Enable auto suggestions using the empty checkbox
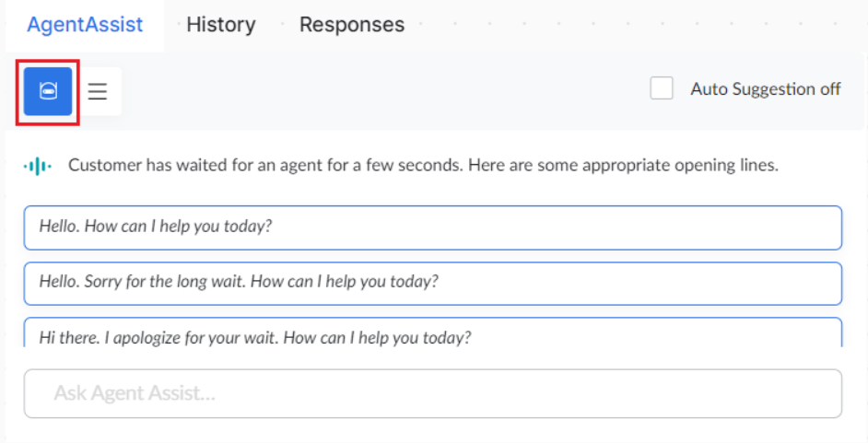 point(662,88)
